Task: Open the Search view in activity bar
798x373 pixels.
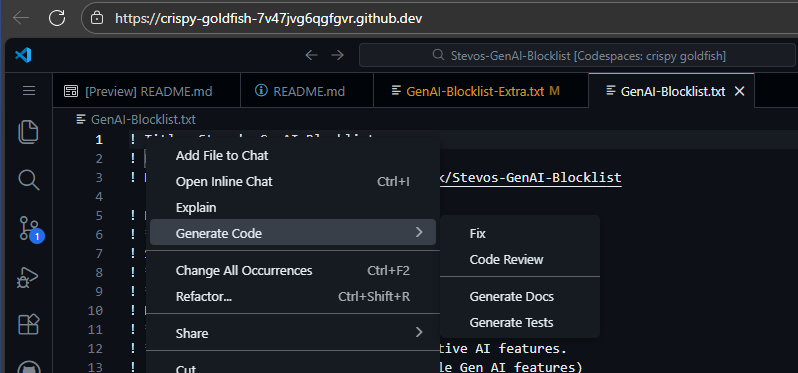Action: click(28, 180)
